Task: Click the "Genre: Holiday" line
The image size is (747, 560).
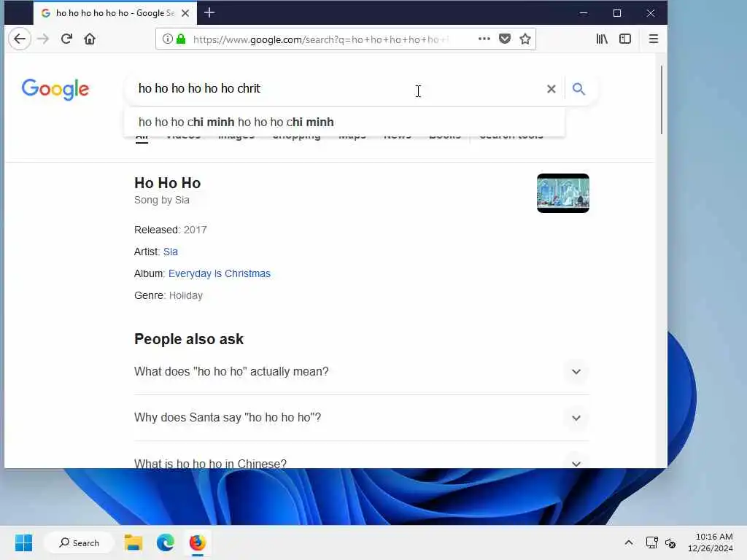Action: tap(169, 296)
